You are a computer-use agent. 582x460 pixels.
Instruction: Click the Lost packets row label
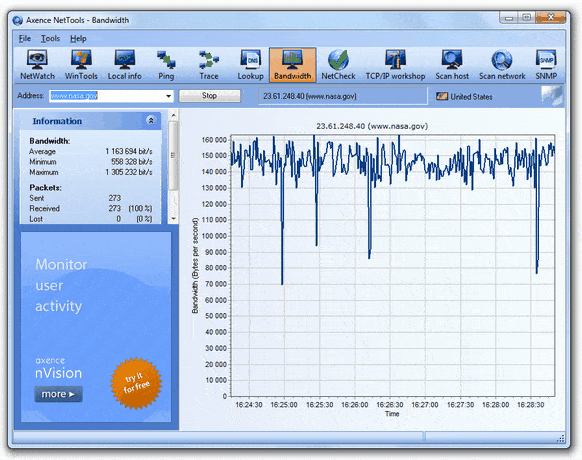click(x=36, y=219)
